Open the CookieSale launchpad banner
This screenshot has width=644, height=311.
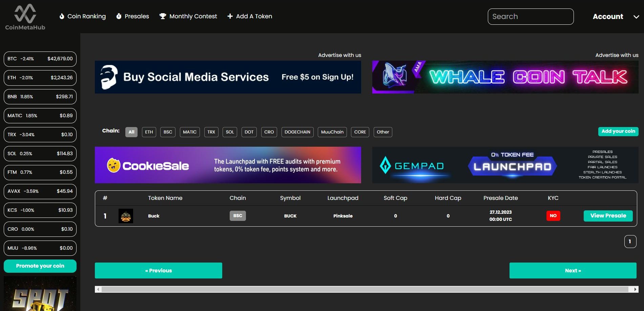pyautogui.click(x=228, y=165)
